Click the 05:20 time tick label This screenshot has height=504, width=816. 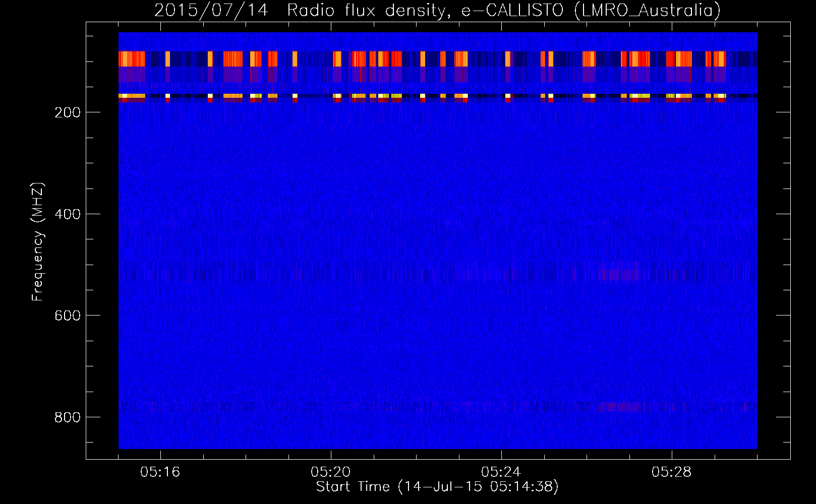[331, 472]
